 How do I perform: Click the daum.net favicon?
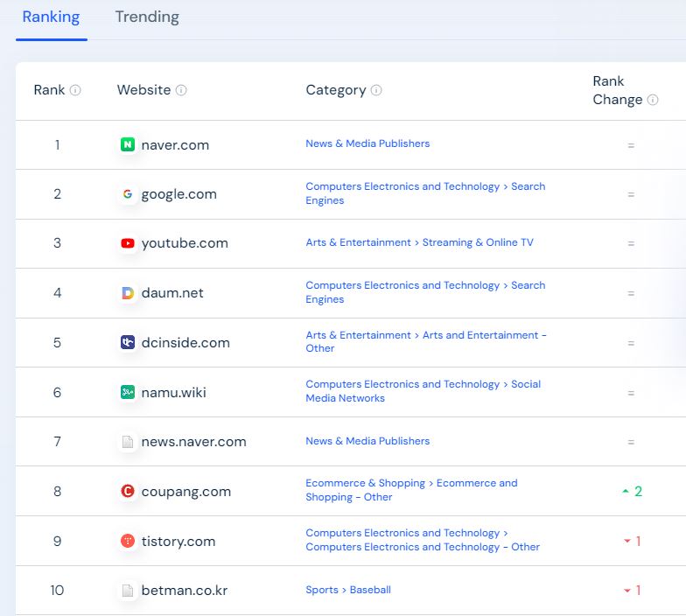pos(128,292)
